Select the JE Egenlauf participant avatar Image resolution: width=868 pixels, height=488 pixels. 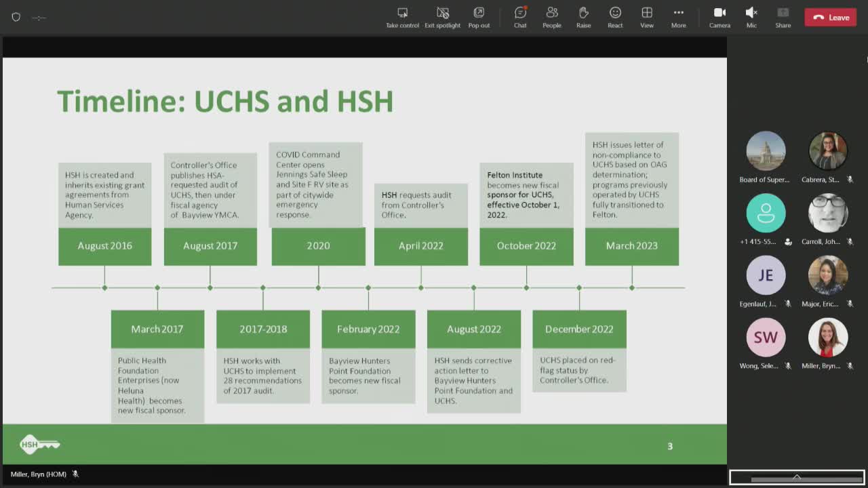pos(766,275)
